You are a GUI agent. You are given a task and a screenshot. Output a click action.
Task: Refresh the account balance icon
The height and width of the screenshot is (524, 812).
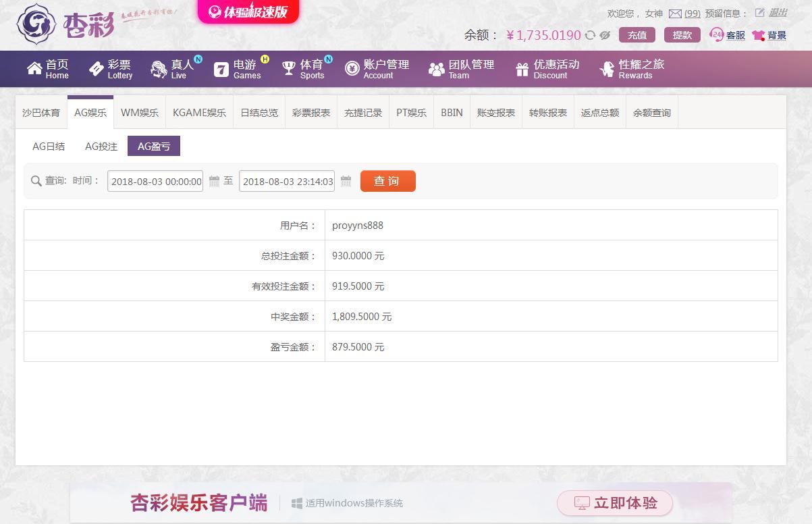[x=590, y=35]
